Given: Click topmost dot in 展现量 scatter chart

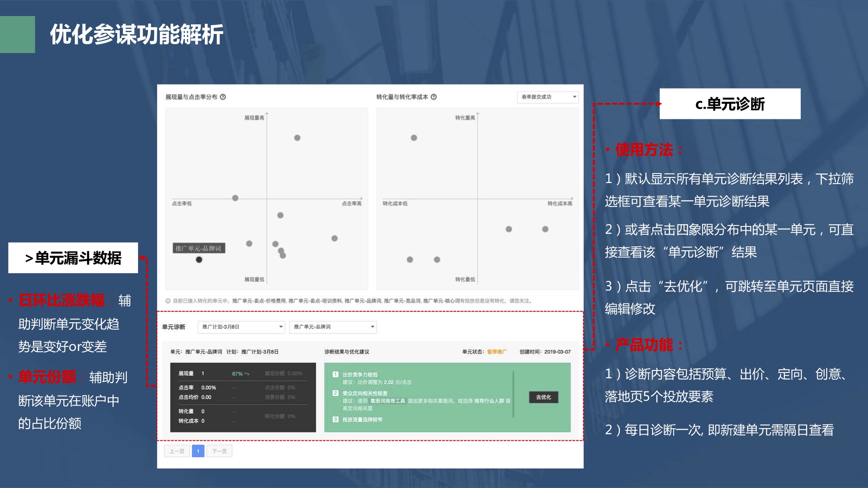Looking at the screenshot, I should pyautogui.click(x=297, y=138).
